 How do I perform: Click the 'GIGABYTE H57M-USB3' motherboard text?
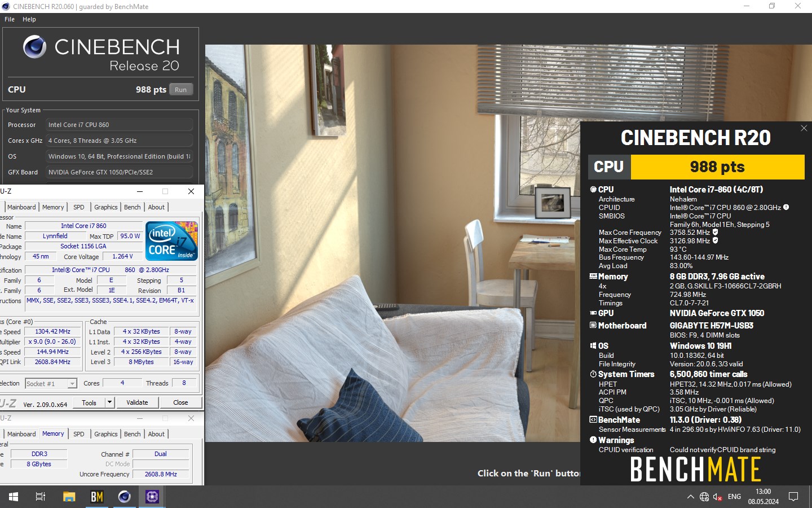711,326
